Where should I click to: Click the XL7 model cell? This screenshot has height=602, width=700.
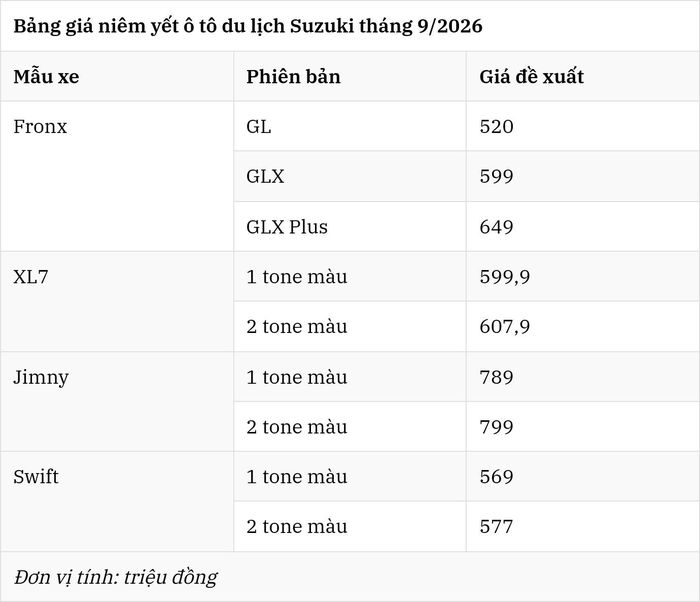pos(117,301)
